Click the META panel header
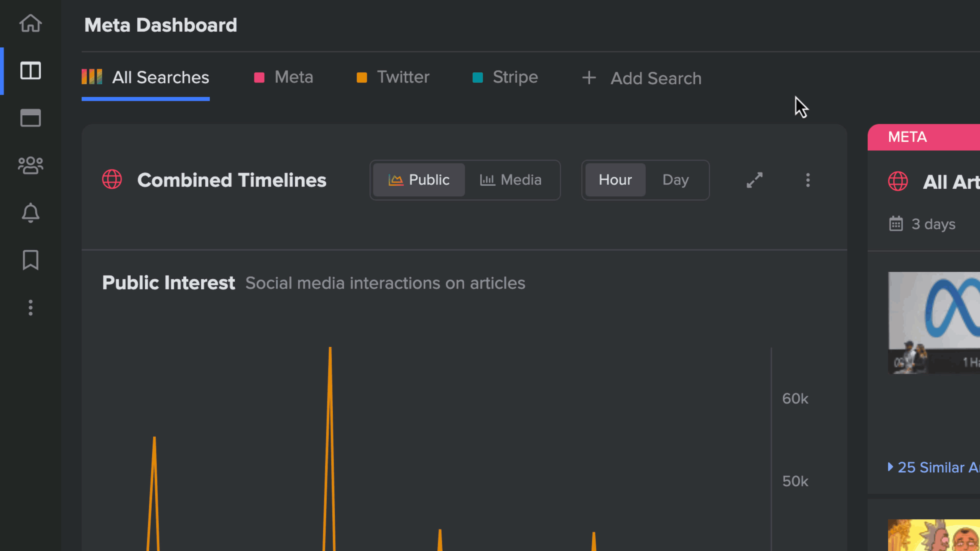Image resolution: width=980 pixels, height=551 pixels. click(924, 137)
